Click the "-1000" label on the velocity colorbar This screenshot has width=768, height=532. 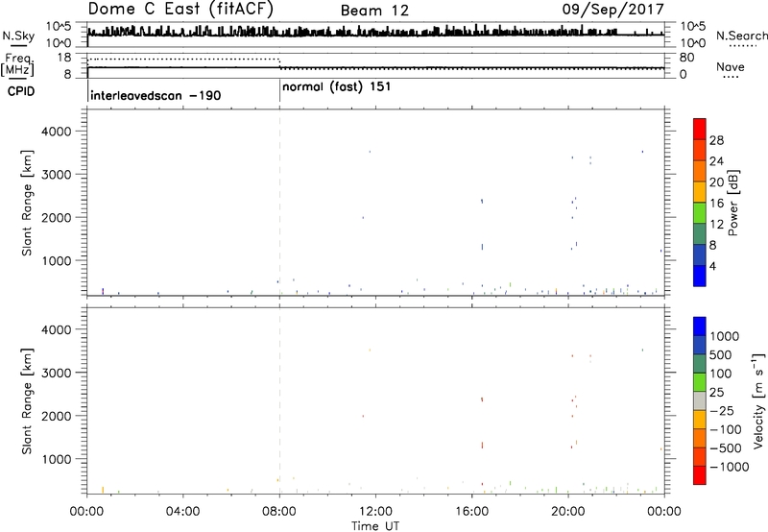(730, 467)
